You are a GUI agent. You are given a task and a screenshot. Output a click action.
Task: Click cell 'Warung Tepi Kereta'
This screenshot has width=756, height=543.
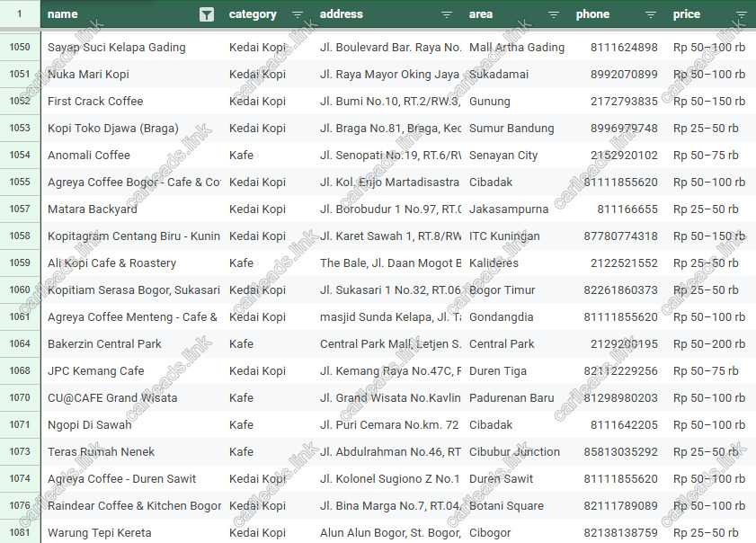pos(131,532)
